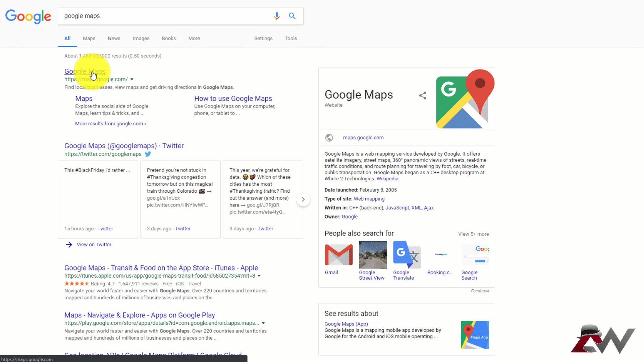This screenshot has width=644, height=362.
Task: Open search Tools options
Action: point(291,39)
